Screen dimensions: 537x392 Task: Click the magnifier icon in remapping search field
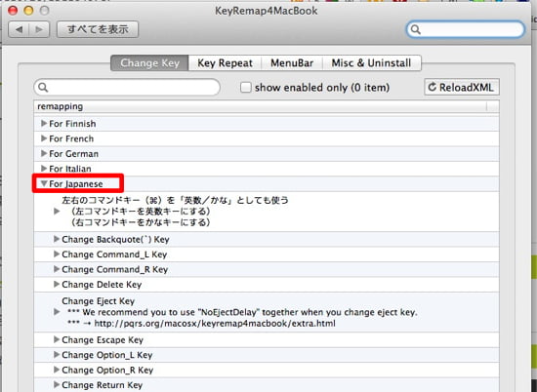(43, 88)
